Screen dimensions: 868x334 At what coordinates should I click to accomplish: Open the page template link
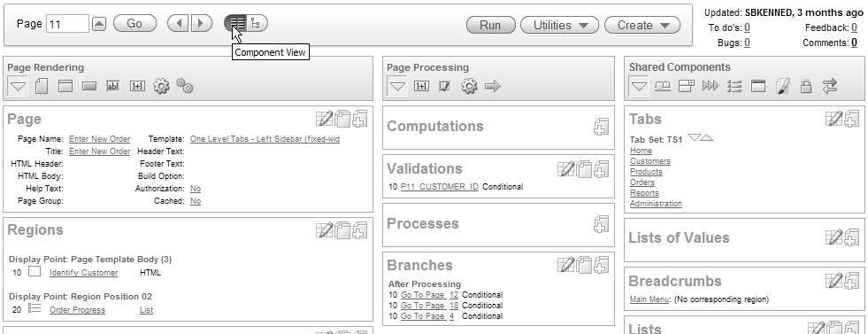click(265, 139)
